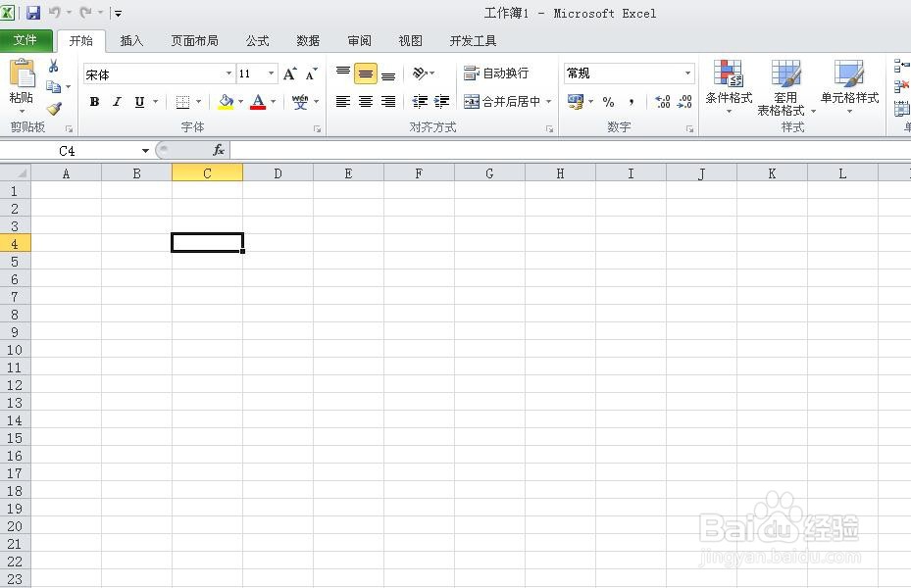Screen dimensions: 911x588
Task: Click the Paste clipboard icon
Action: [x=22, y=73]
